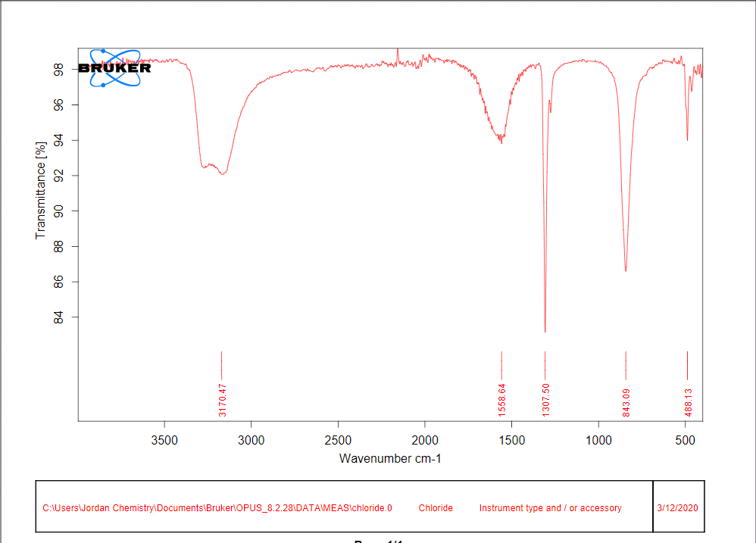Click the Instrument type and accessory text
The image size is (756, 543).
[551, 508]
